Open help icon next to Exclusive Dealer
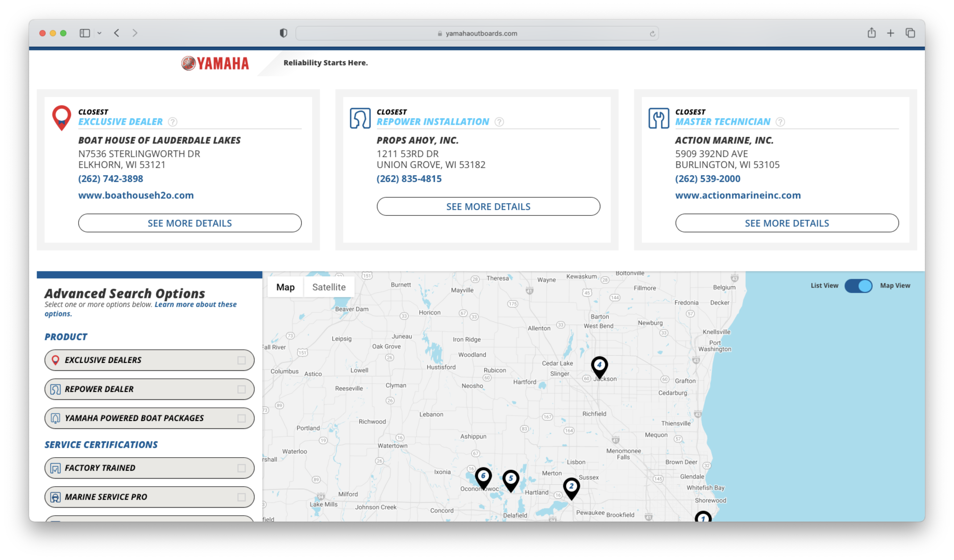954x560 pixels. pyautogui.click(x=173, y=122)
